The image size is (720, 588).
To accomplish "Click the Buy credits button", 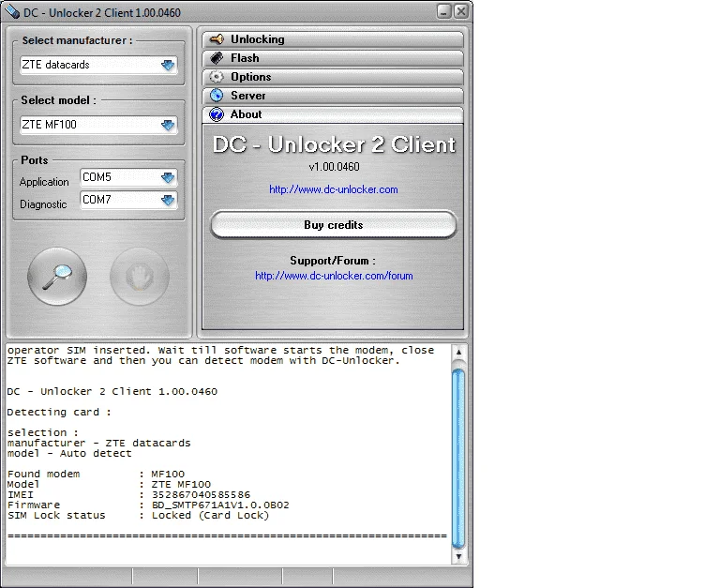I will [334, 225].
